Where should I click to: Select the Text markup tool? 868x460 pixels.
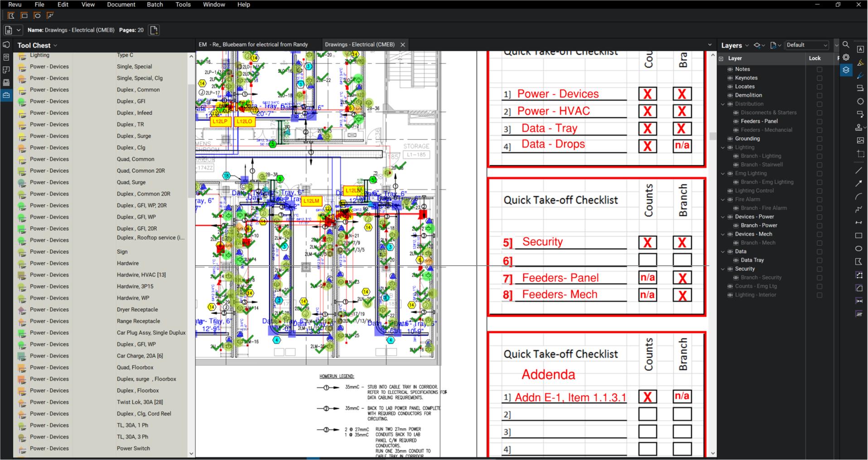click(860, 48)
